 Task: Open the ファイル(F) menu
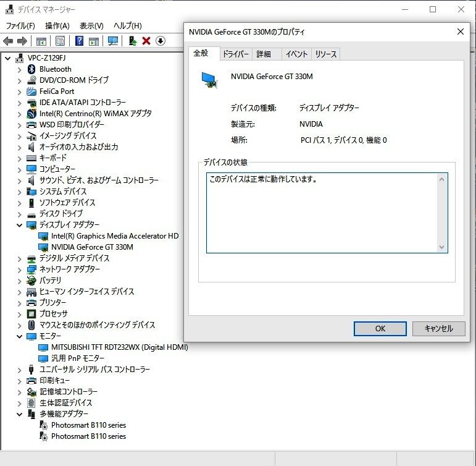pos(20,26)
